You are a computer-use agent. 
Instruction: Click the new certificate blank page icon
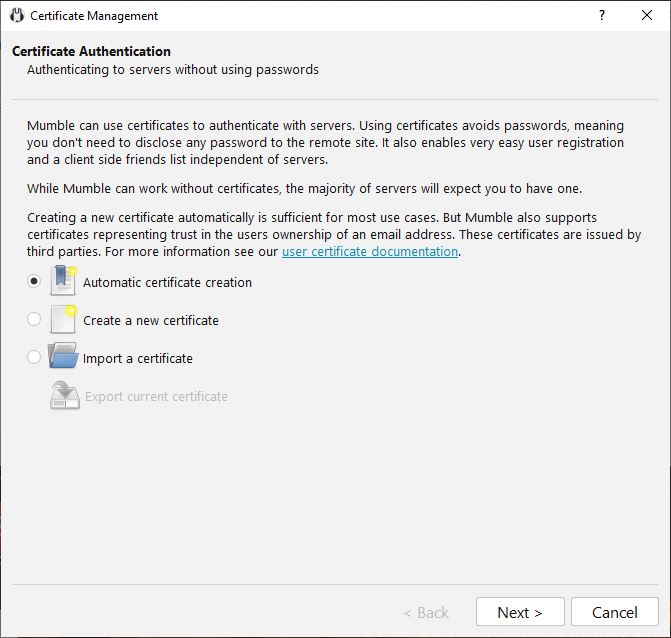pos(63,319)
